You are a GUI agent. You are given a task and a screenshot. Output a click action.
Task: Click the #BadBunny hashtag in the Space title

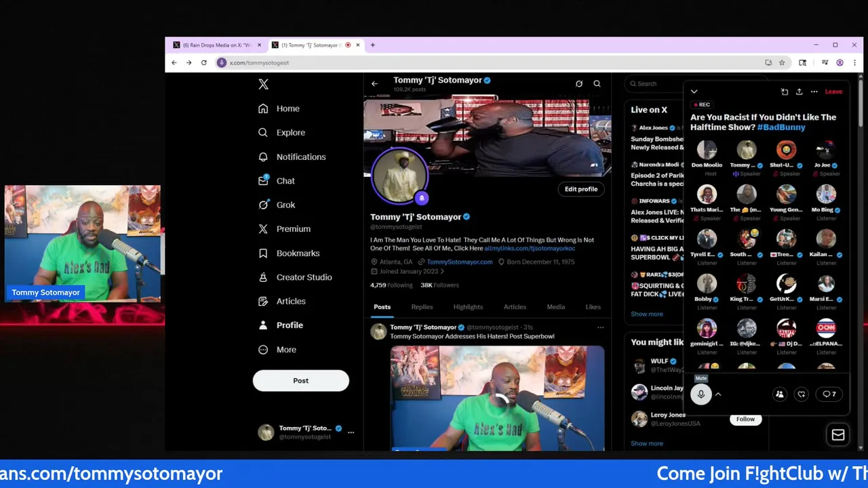[x=781, y=127]
